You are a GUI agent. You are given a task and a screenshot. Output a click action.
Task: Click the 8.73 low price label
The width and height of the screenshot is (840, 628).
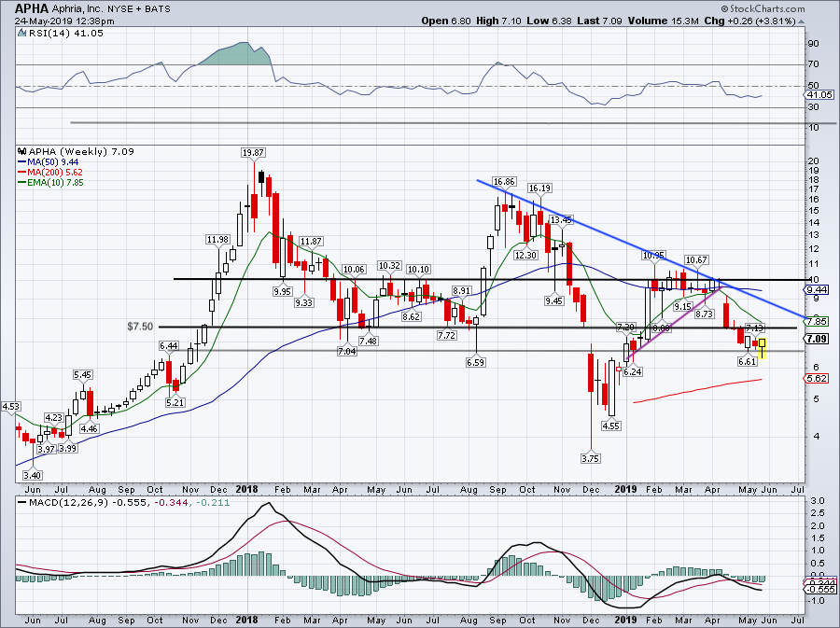coord(704,314)
